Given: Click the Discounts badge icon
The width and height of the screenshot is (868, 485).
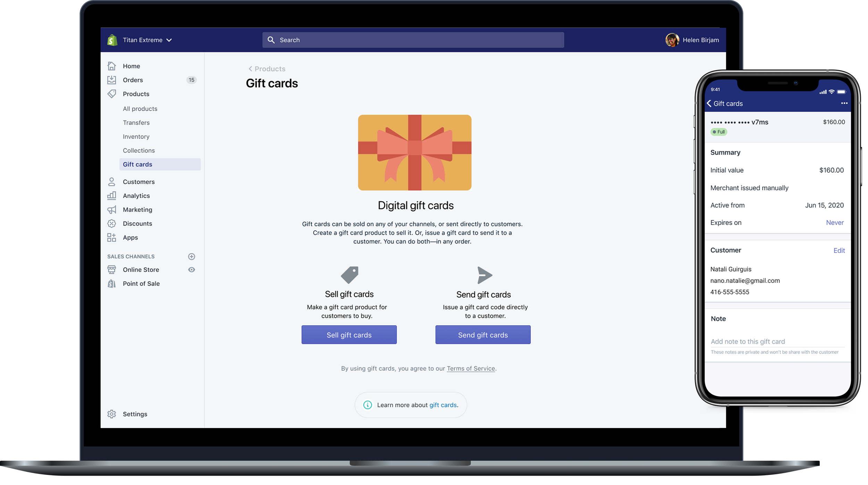Looking at the screenshot, I should point(111,223).
